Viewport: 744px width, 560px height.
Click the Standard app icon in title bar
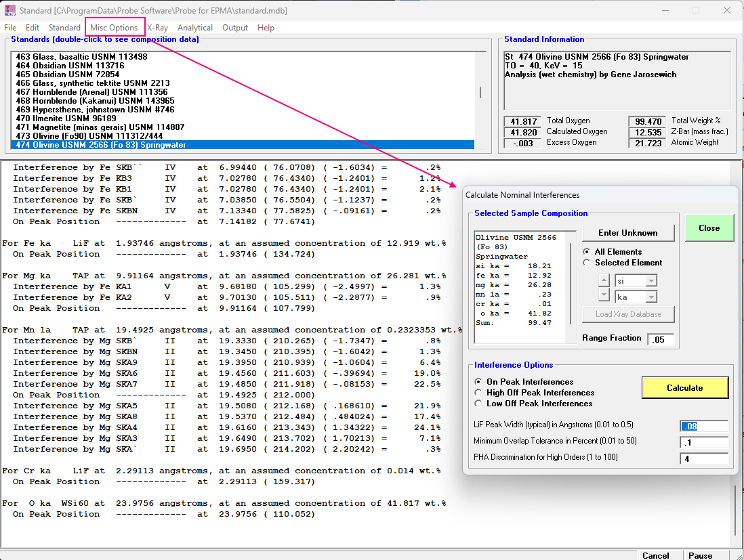coord(9,10)
